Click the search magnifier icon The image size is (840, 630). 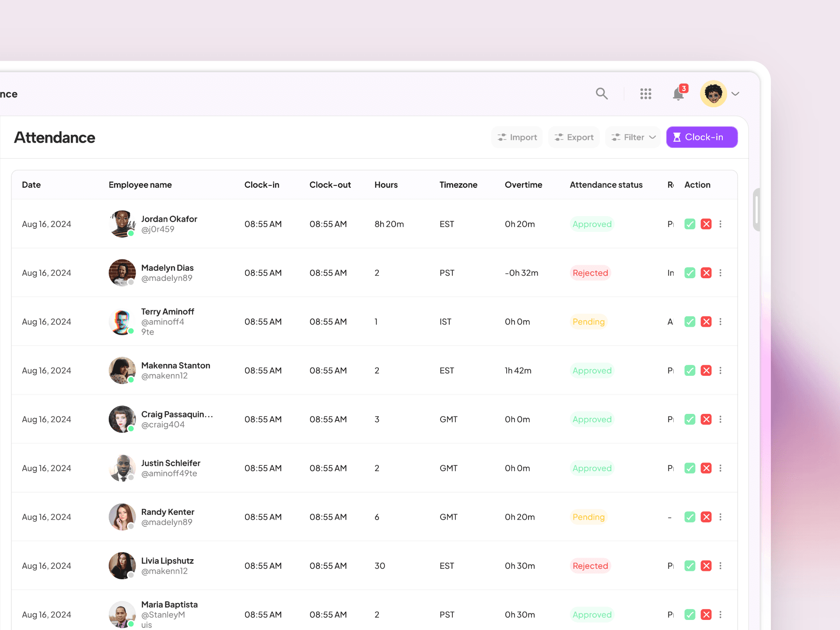(602, 94)
